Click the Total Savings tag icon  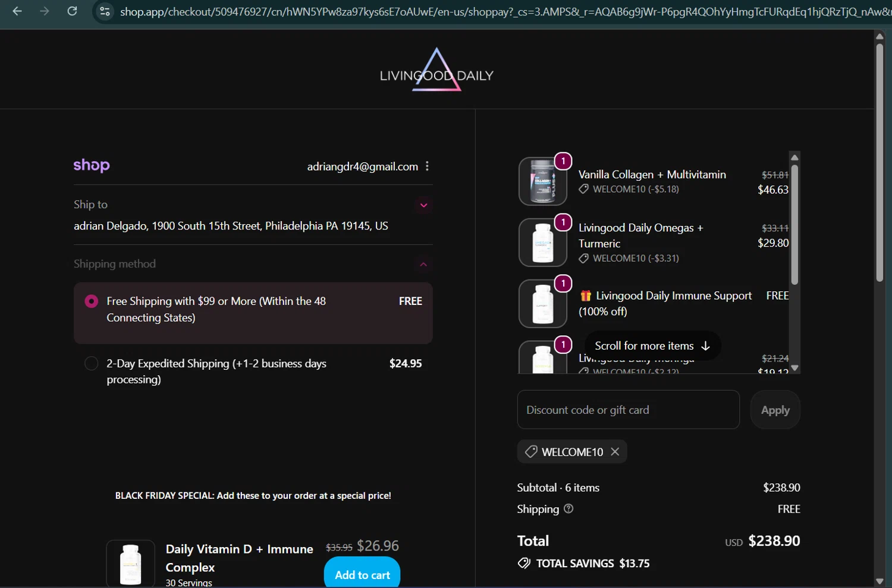524,563
